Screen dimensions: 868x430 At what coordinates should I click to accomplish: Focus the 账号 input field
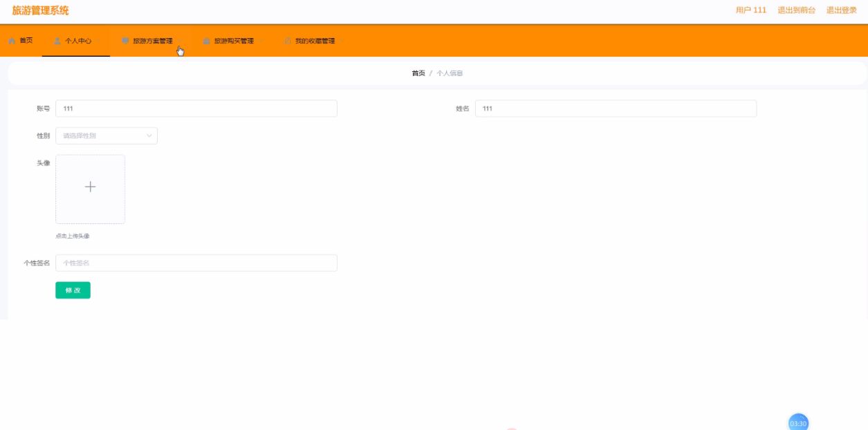click(x=196, y=109)
